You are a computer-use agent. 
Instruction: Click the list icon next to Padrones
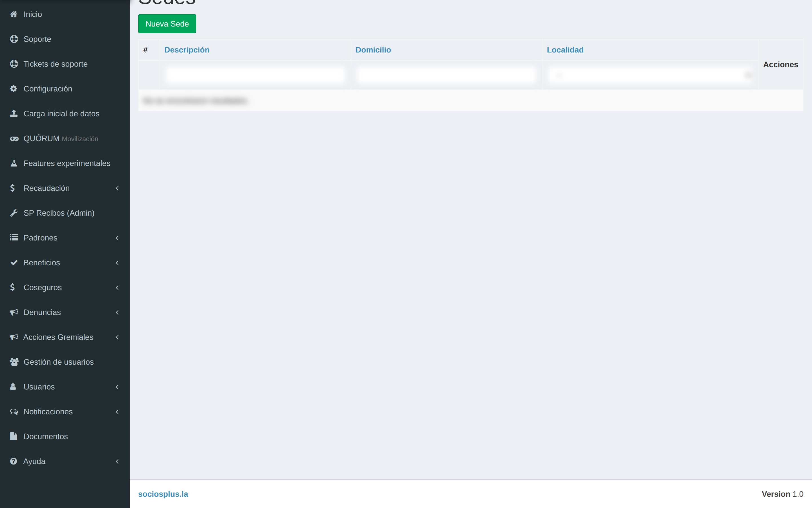coord(14,238)
